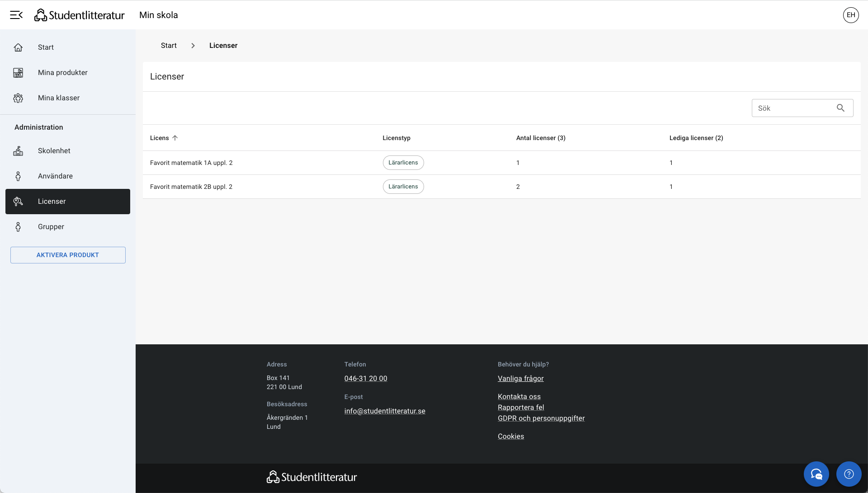Open the EH user avatar menu
Viewport: 868px width, 493px height.
(850, 15)
